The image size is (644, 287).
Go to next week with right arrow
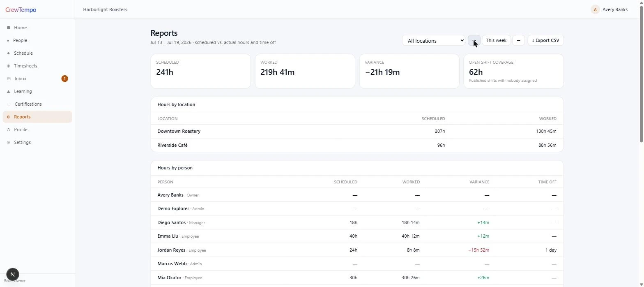(x=518, y=40)
